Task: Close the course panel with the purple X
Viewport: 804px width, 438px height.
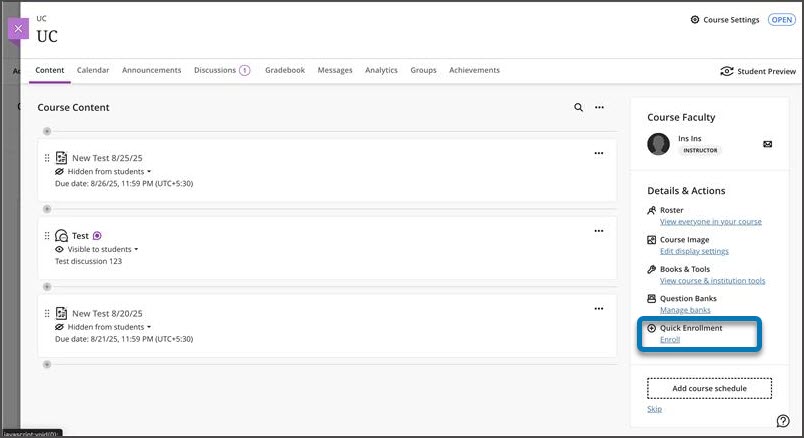Action: 18,29
